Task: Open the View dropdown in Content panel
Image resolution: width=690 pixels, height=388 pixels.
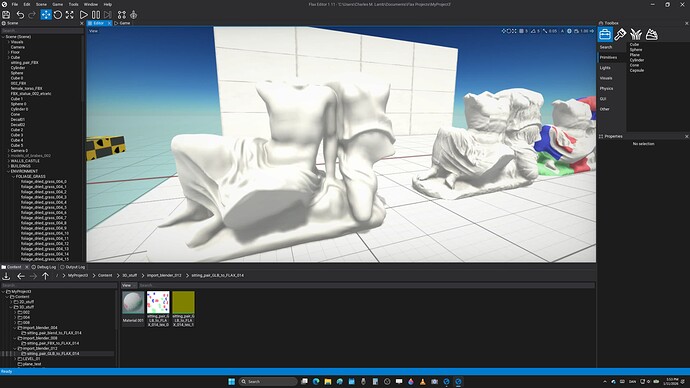Action: pos(128,285)
